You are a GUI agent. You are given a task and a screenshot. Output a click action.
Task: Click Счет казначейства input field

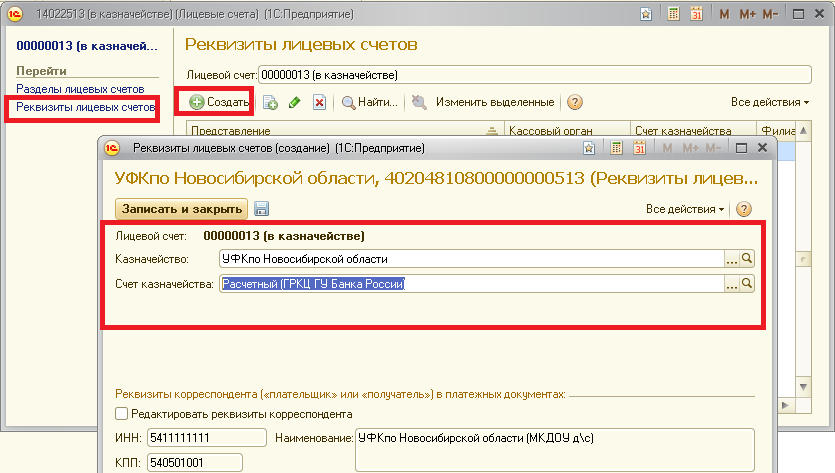(472, 283)
